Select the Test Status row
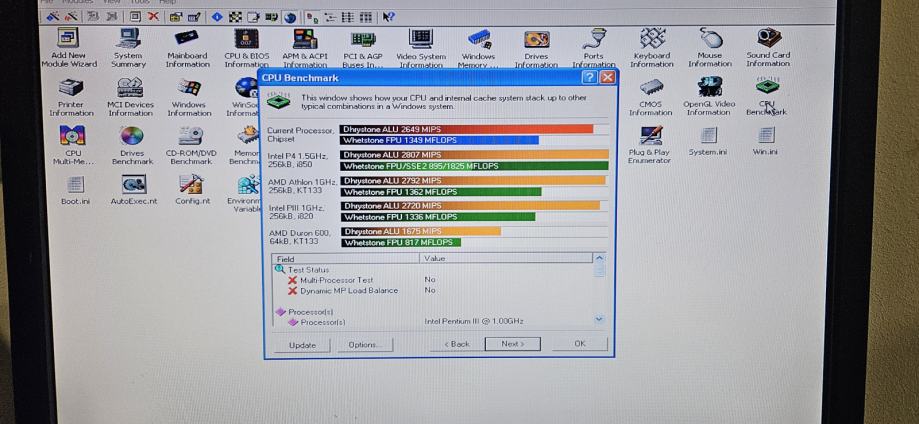 pos(433,270)
